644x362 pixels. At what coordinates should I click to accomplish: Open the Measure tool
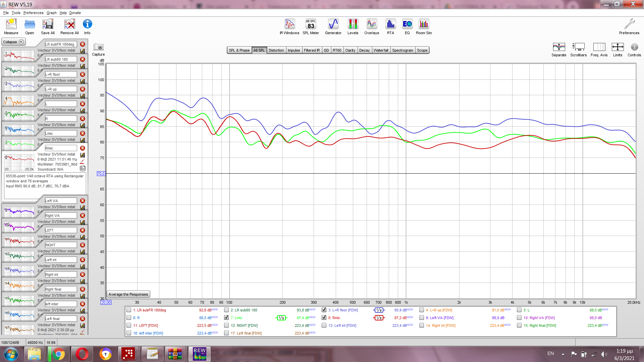11,26
